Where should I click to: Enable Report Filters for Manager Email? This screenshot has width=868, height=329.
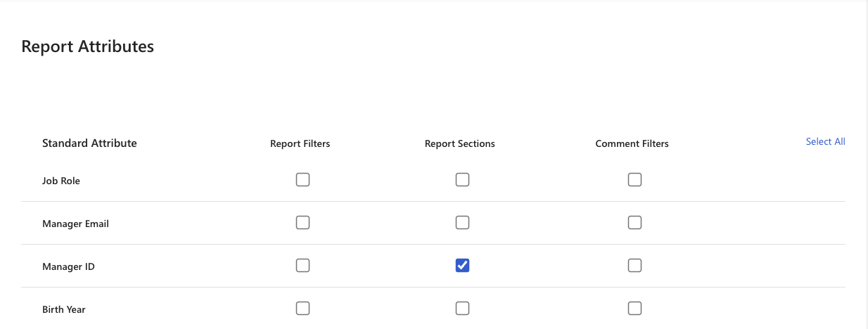[x=302, y=222]
